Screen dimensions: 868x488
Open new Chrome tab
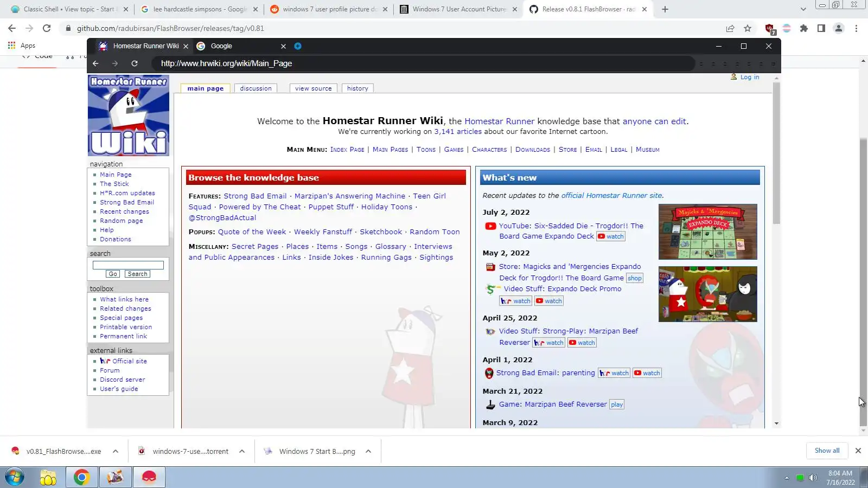tap(665, 9)
